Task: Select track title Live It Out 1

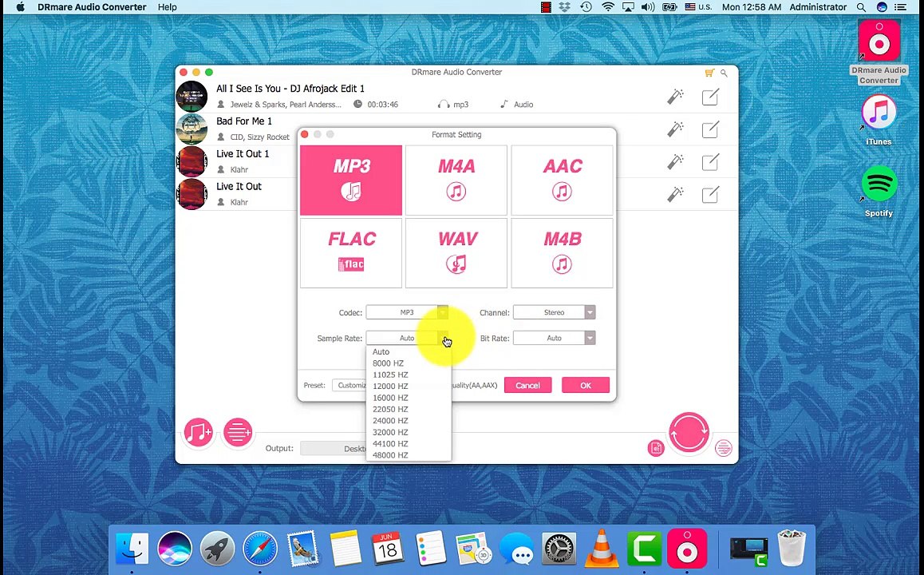Action: pyautogui.click(x=243, y=154)
